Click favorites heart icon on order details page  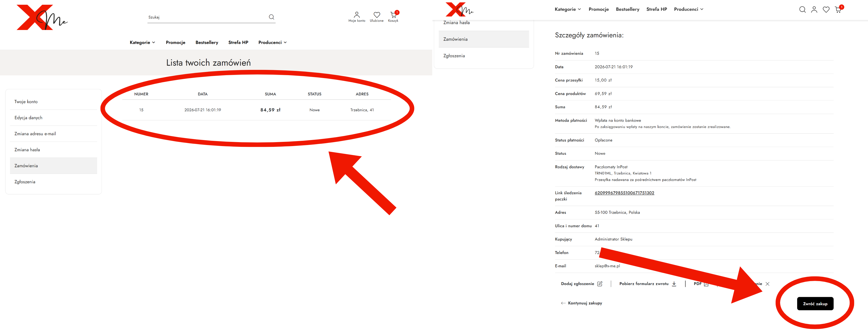point(826,9)
